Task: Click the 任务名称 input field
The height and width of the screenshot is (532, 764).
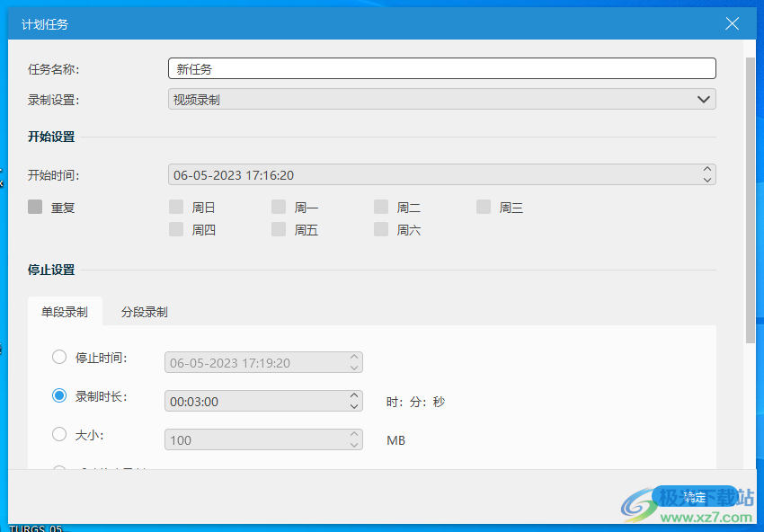Action: click(x=442, y=68)
